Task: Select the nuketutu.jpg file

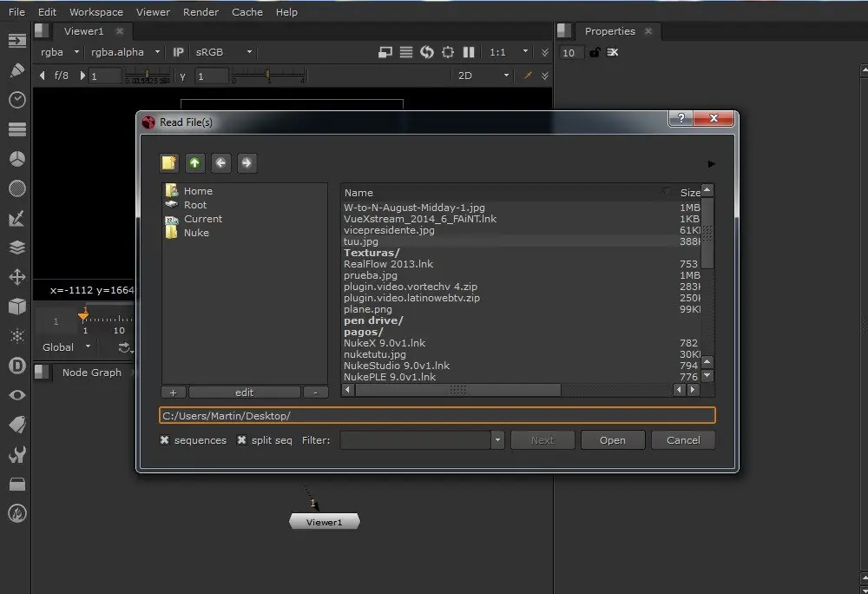Action: point(375,354)
